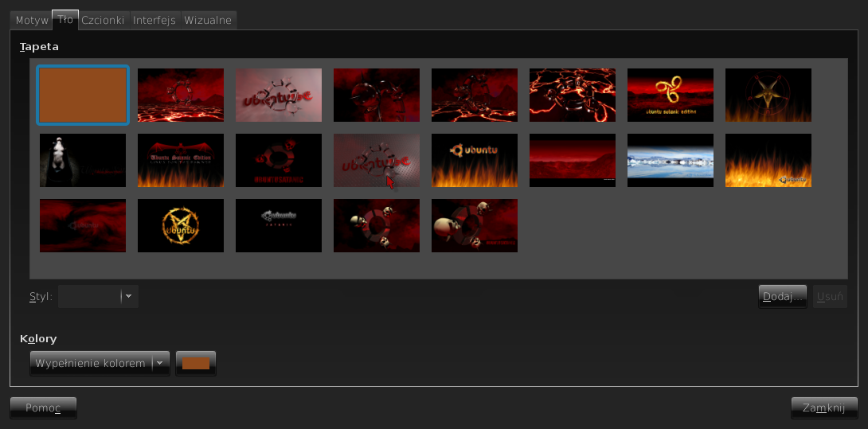The image size is (868, 429).
Task: Select the Tło tab
Action: 65,19
